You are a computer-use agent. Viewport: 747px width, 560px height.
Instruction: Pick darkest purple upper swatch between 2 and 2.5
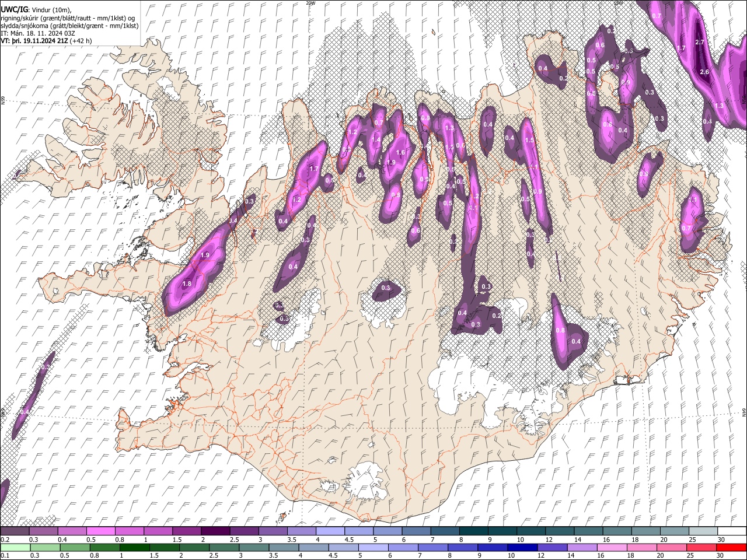point(215,531)
